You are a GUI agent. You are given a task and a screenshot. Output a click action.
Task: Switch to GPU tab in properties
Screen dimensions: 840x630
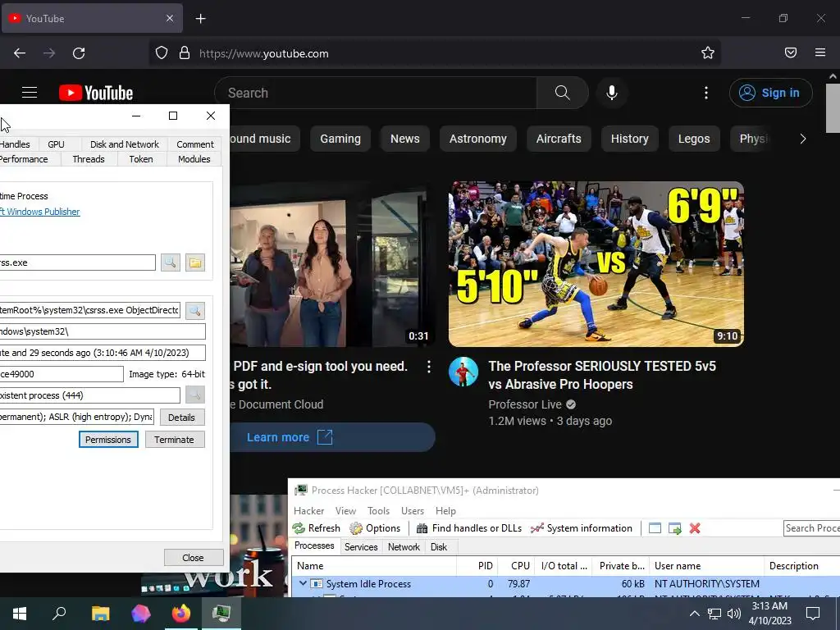click(56, 144)
